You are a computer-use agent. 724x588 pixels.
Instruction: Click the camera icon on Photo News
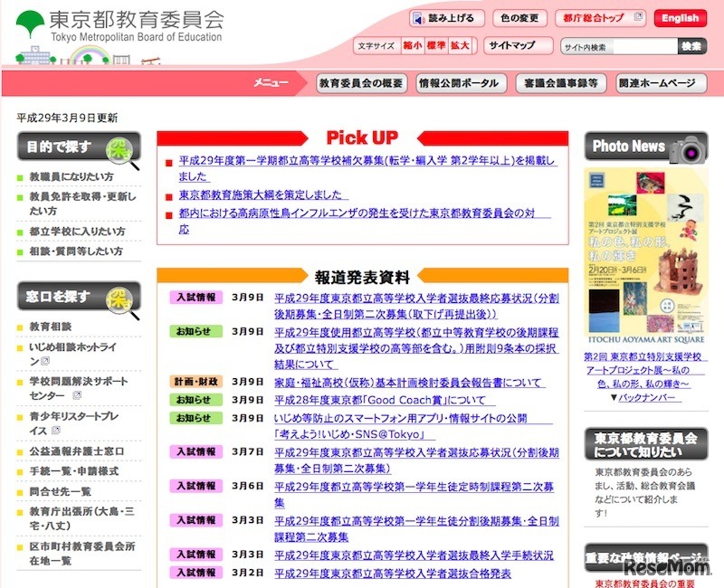point(689,149)
